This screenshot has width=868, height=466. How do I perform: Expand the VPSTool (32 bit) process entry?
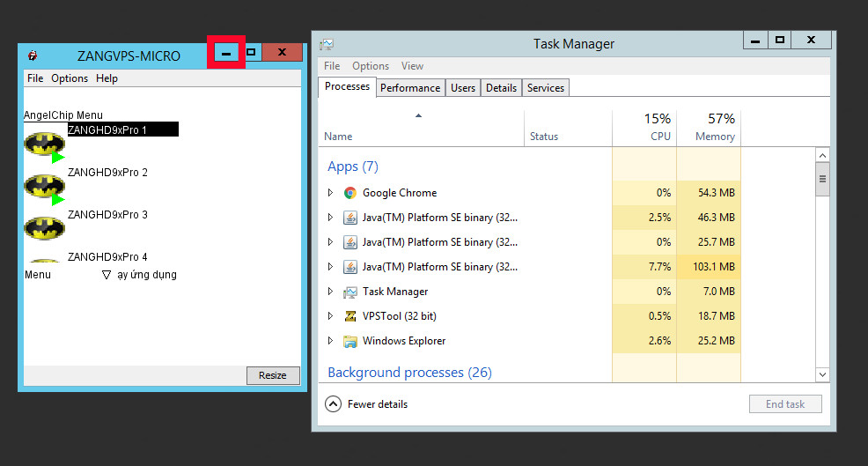330,316
